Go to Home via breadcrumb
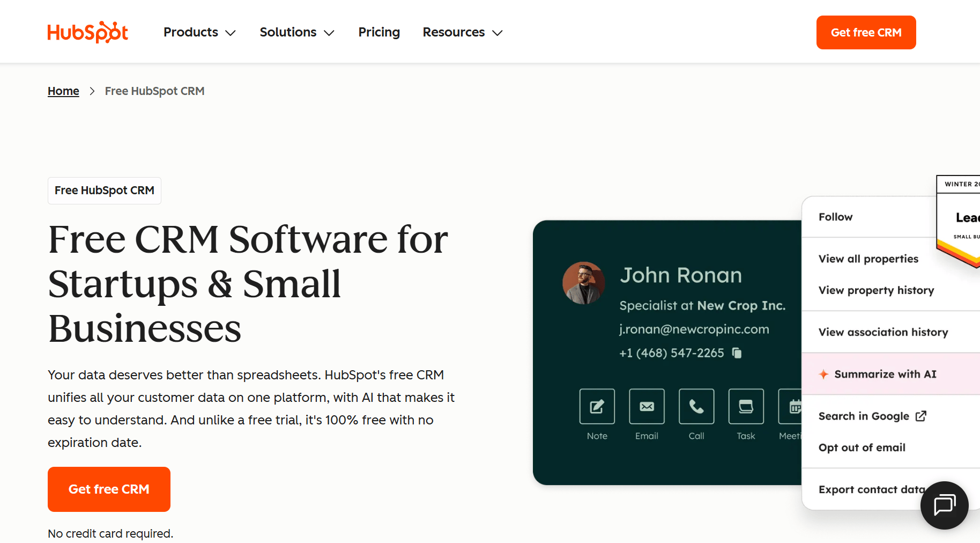 (x=63, y=91)
